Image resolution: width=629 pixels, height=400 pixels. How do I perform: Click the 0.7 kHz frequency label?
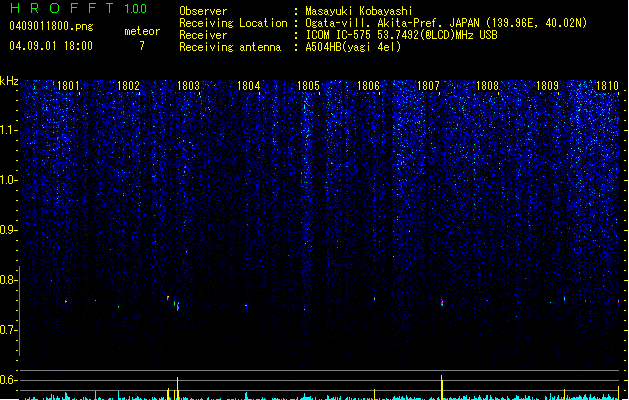(9, 330)
